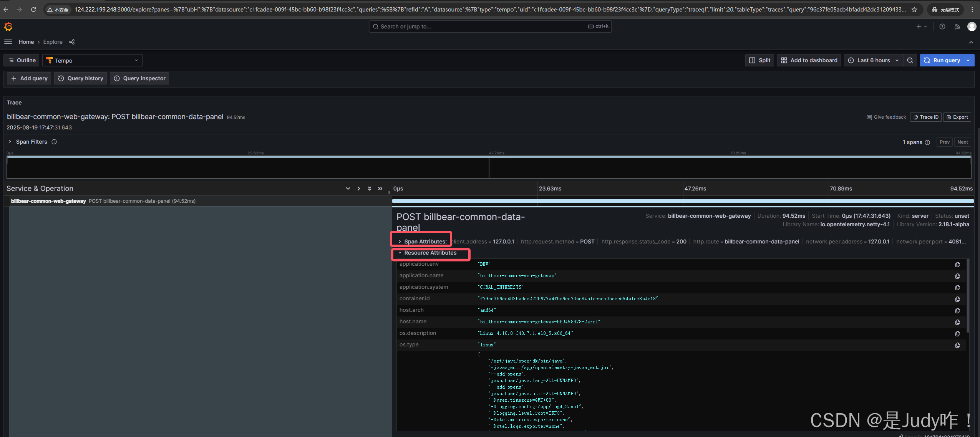Open the hamburger navigation menu
980x437 pixels.
tap(8, 42)
